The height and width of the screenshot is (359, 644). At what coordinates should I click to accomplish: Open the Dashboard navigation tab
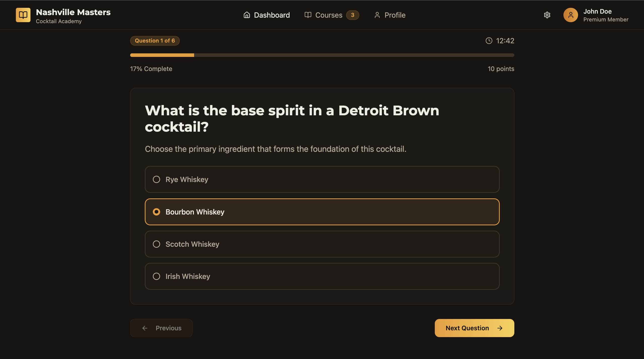coord(266,15)
